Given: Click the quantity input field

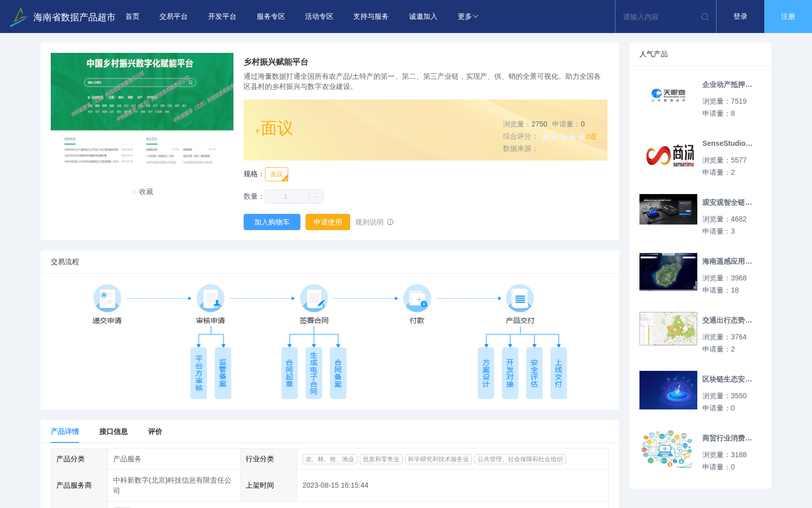Looking at the screenshot, I should [287, 197].
